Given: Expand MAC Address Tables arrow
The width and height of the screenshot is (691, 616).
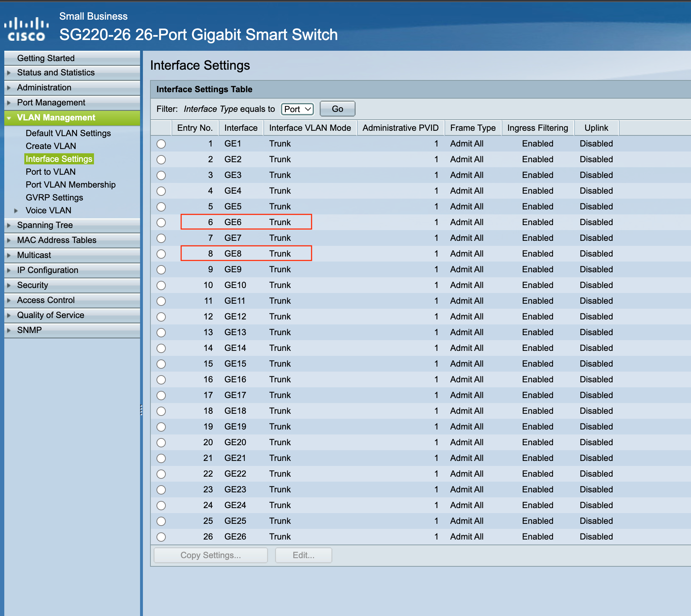Looking at the screenshot, I should pyautogui.click(x=9, y=240).
